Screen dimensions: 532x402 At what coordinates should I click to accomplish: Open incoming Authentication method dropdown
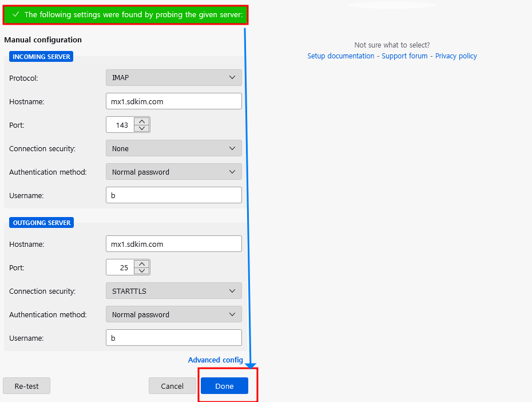click(174, 172)
